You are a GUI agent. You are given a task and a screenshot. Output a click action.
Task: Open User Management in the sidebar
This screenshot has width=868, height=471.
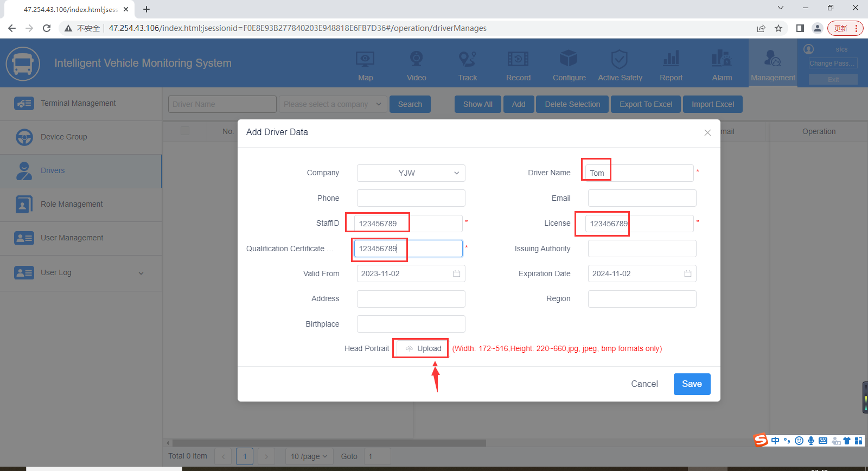coord(81,238)
